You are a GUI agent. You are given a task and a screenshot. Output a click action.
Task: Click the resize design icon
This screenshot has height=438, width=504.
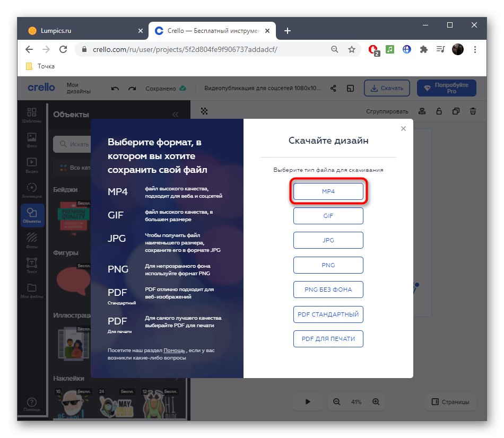(351, 88)
